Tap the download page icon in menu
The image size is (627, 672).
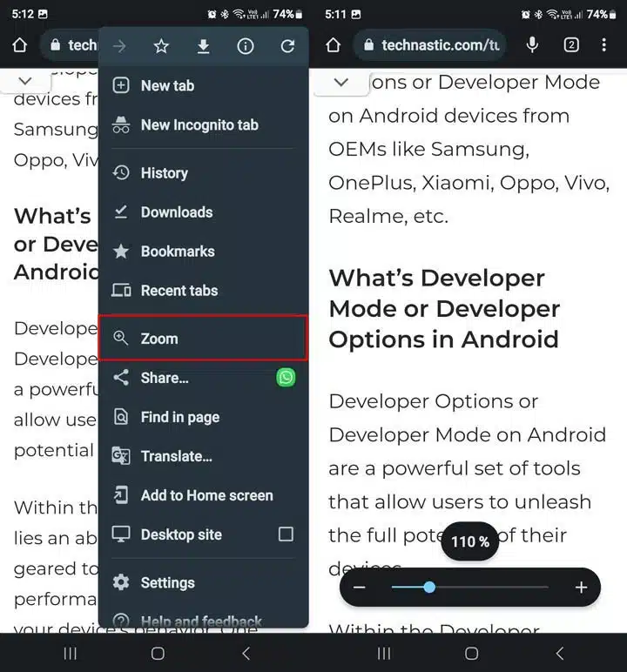[x=203, y=46]
